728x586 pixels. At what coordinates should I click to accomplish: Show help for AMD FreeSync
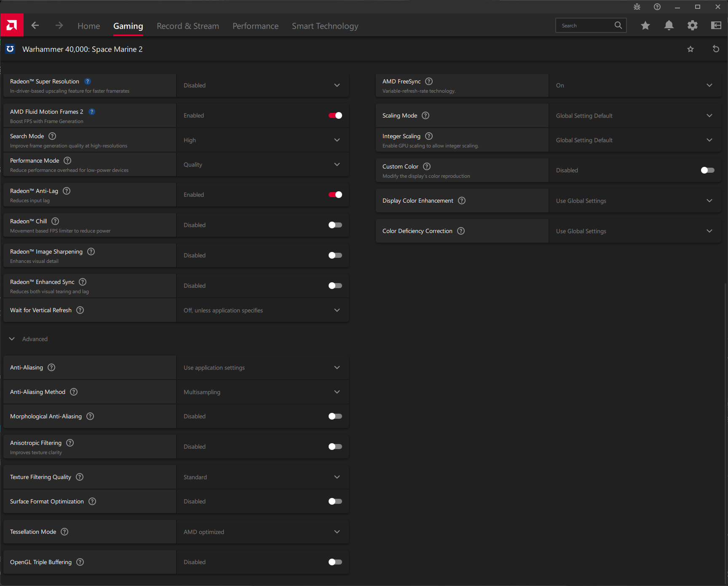[429, 81]
